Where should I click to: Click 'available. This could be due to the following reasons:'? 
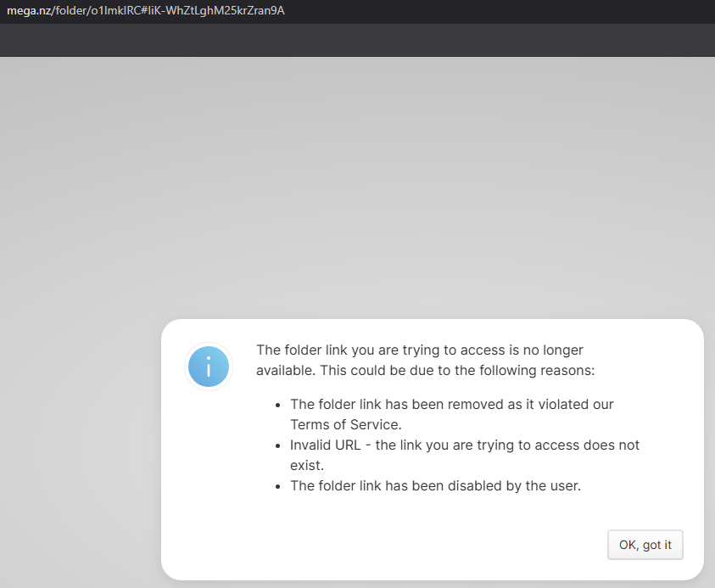pos(426,371)
